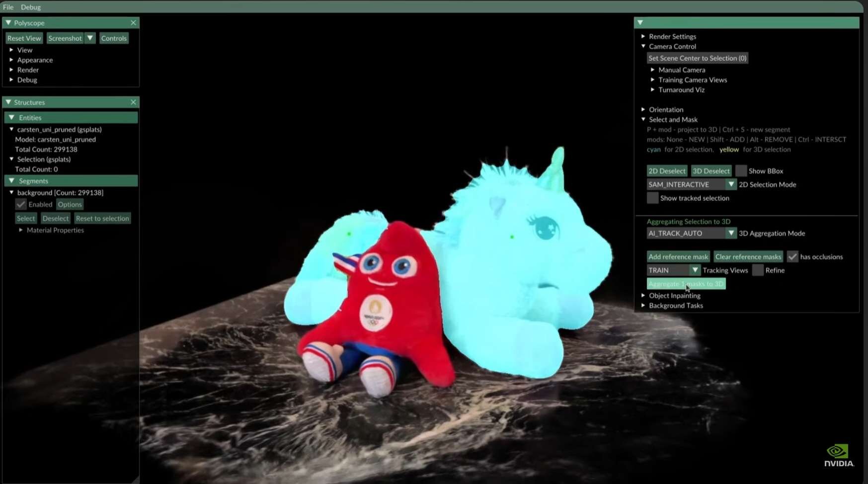This screenshot has height=484, width=868.
Task: Collapse the Entities section
Action: (12, 118)
